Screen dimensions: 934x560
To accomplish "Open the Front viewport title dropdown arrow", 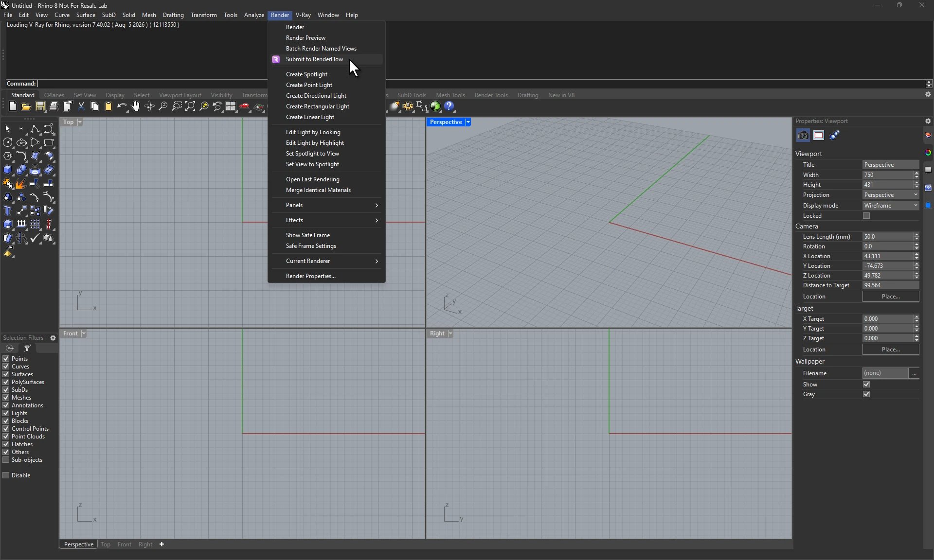I will point(84,333).
